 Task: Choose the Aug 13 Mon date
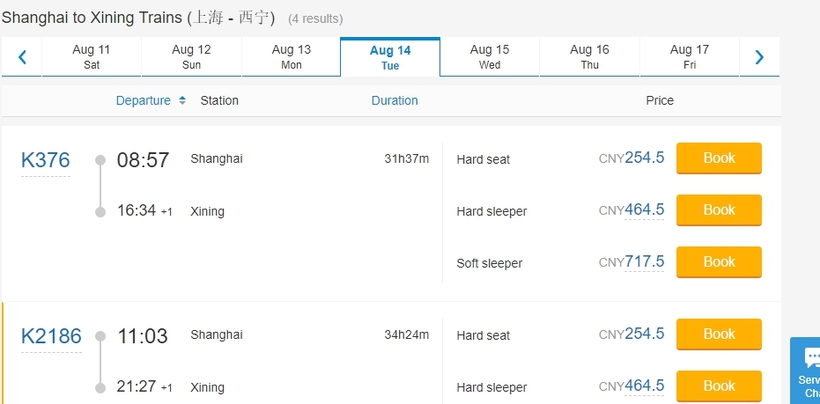291,57
